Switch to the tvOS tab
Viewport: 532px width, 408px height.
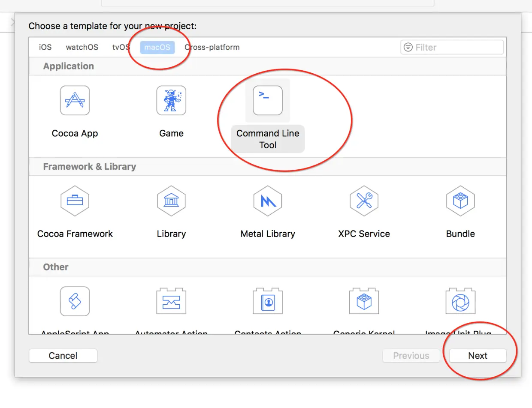click(x=121, y=47)
